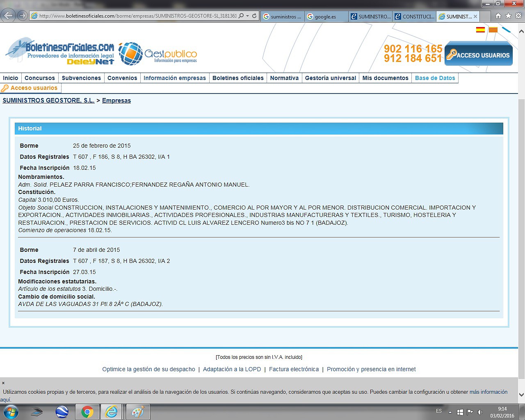525x420 pixels.
Task: Click the Historial panel header
Action: pyautogui.click(x=259, y=128)
